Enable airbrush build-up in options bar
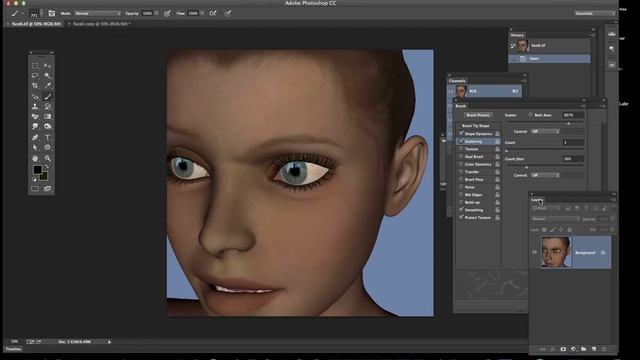640x360 pixels. 213,13
